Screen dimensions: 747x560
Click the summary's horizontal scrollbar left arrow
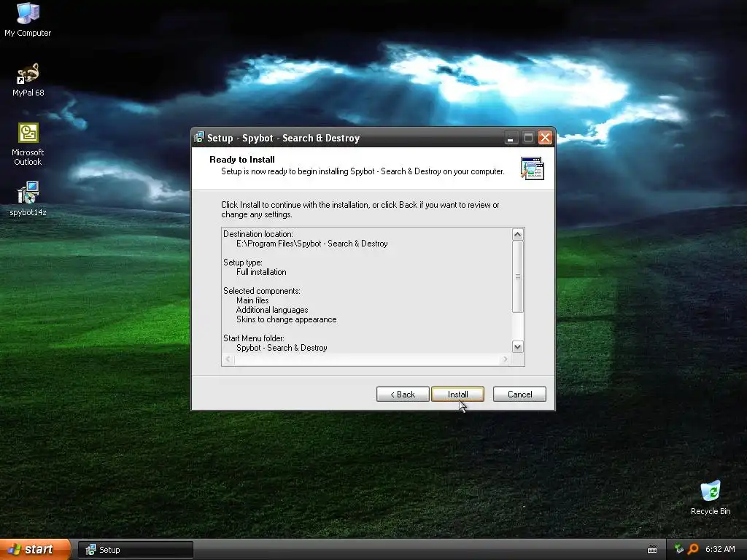228,359
